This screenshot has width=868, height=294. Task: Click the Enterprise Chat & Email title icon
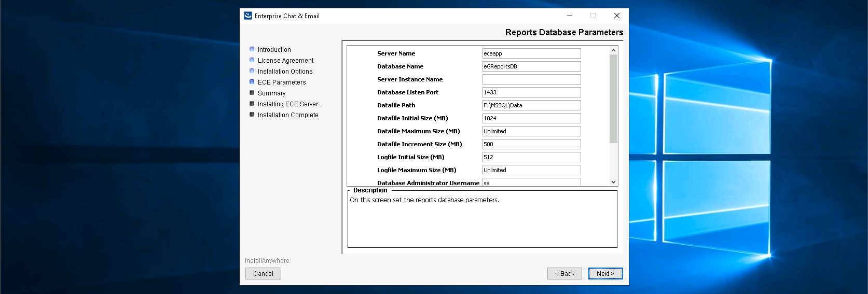pos(248,16)
